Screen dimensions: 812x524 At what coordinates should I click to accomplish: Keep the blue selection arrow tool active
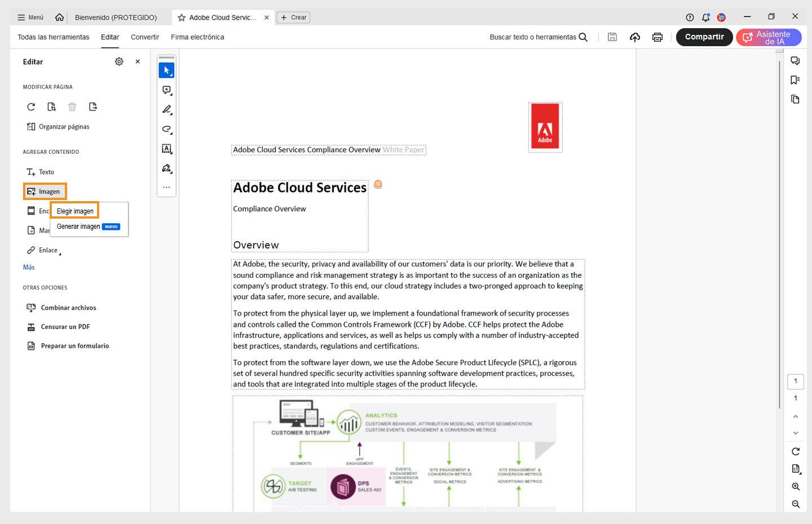(x=166, y=70)
